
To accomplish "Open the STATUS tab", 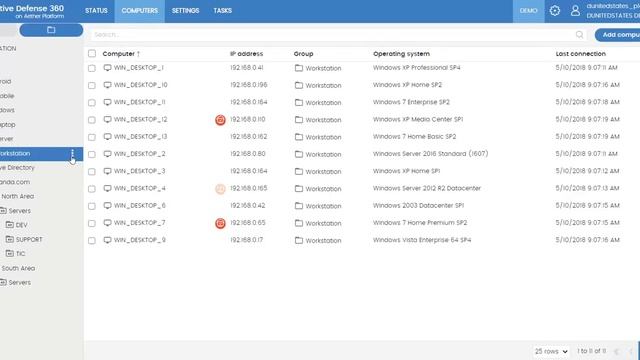I will click(x=96, y=11).
